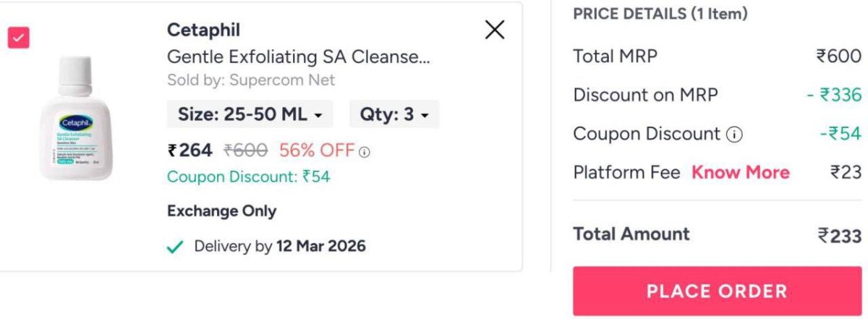This screenshot has height=319, width=868.
Task: Click the Discount on MRP amount
Action: pyautogui.click(x=834, y=95)
